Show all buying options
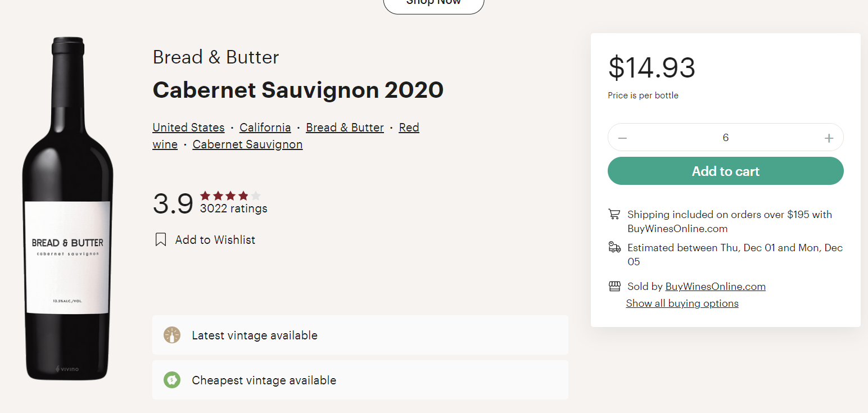The height and width of the screenshot is (413, 868). [682, 303]
